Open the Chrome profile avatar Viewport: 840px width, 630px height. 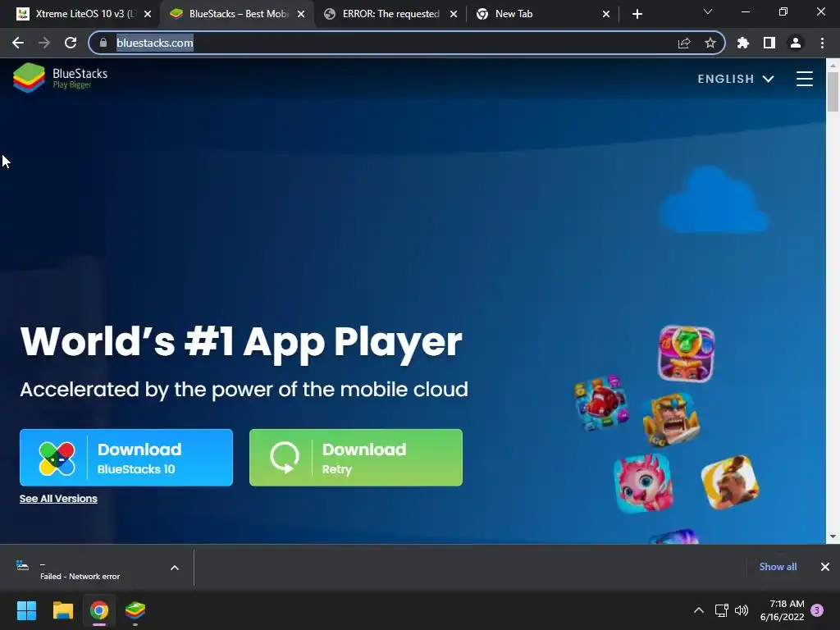pyautogui.click(x=796, y=43)
